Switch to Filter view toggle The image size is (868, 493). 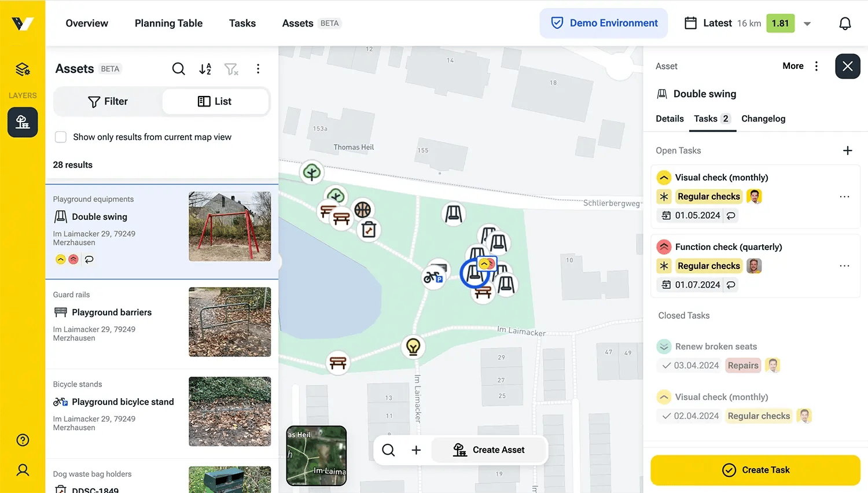[108, 101]
